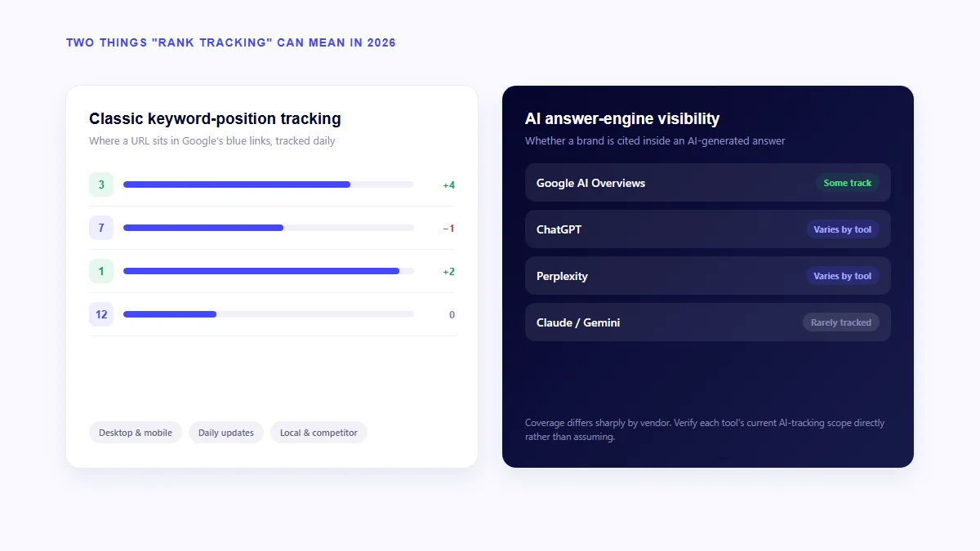The height and width of the screenshot is (551, 980).
Task: Click the Some track badge
Action: (848, 183)
